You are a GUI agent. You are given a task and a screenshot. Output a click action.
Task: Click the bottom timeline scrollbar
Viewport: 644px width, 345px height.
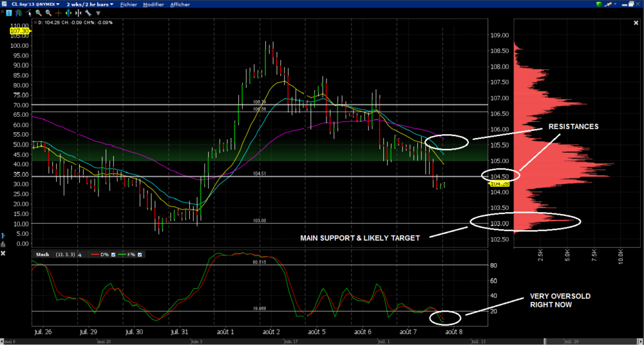(x=322, y=342)
